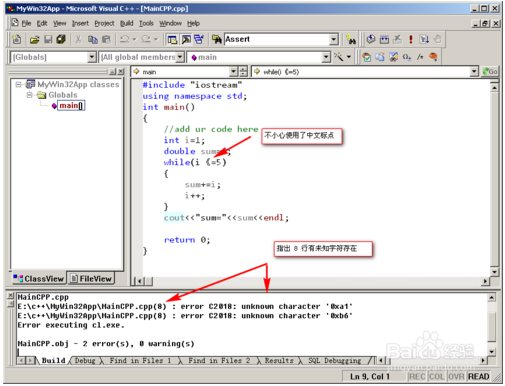Switch to the FileView tab
Viewport: 505px width, 386px height.
tap(91, 278)
